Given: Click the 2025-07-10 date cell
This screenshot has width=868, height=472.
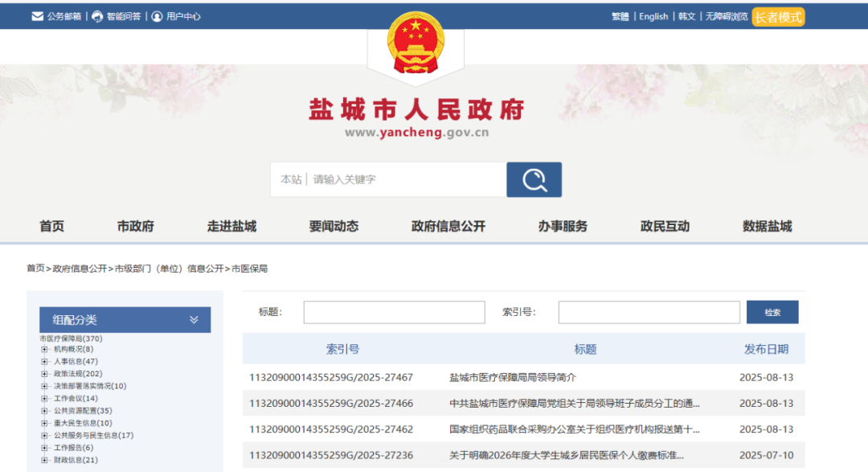Looking at the screenshot, I should [x=766, y=455].
